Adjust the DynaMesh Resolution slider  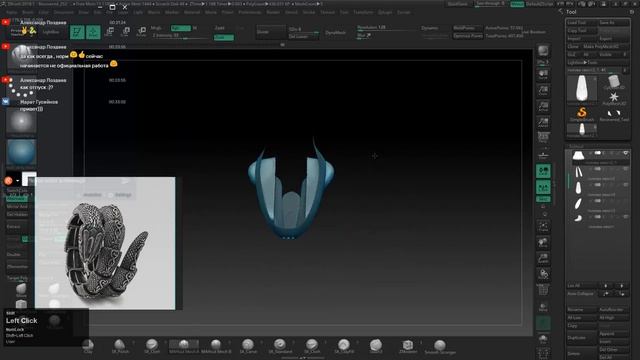tap(386, 28)
